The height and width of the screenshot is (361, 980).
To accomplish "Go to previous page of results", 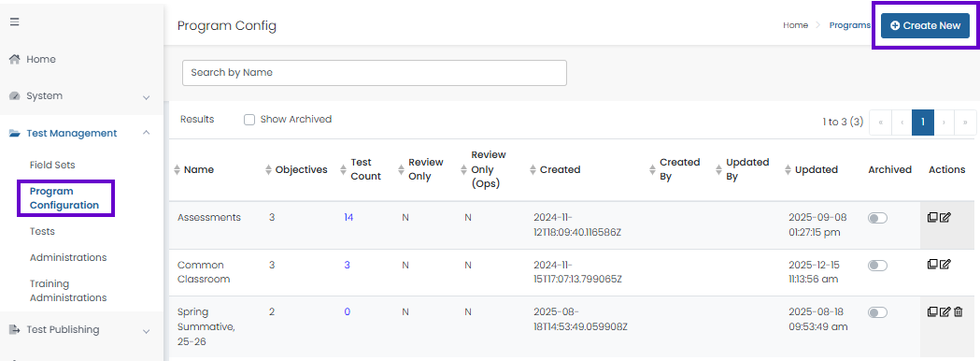I will 902,123.
